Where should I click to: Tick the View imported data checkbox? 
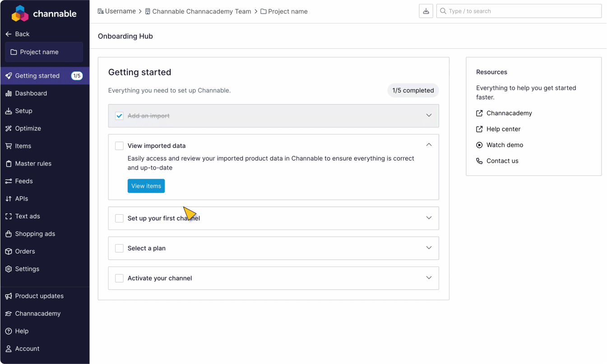coord(119,146)
